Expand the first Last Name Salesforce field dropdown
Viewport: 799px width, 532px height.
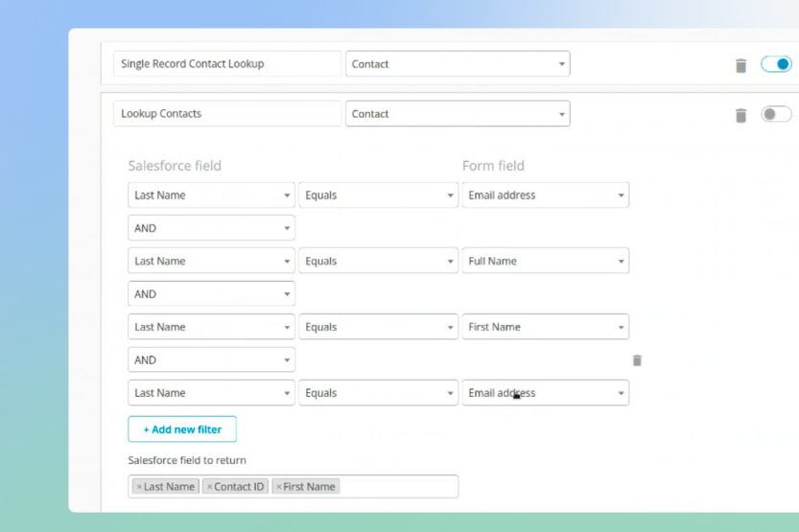tap(211, 196)
